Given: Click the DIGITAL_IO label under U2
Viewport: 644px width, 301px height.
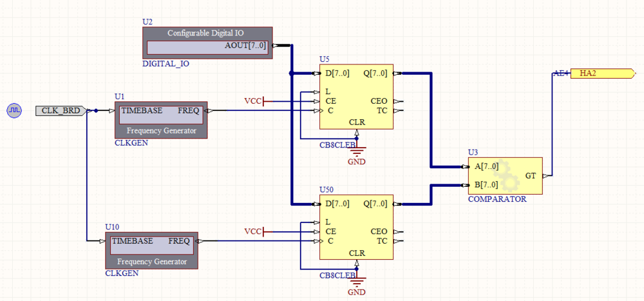Looking at the screenshot, I should pyautogui.click(x=166, y=64).
